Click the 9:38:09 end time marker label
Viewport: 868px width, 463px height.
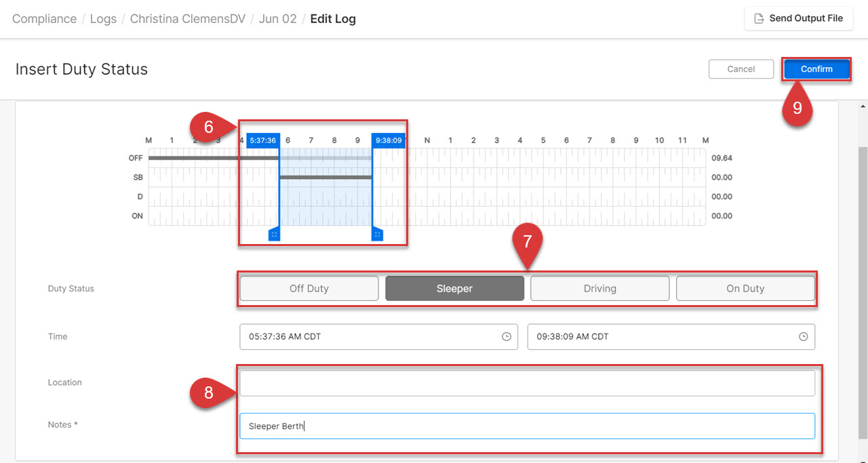click(x=389, y=140)
